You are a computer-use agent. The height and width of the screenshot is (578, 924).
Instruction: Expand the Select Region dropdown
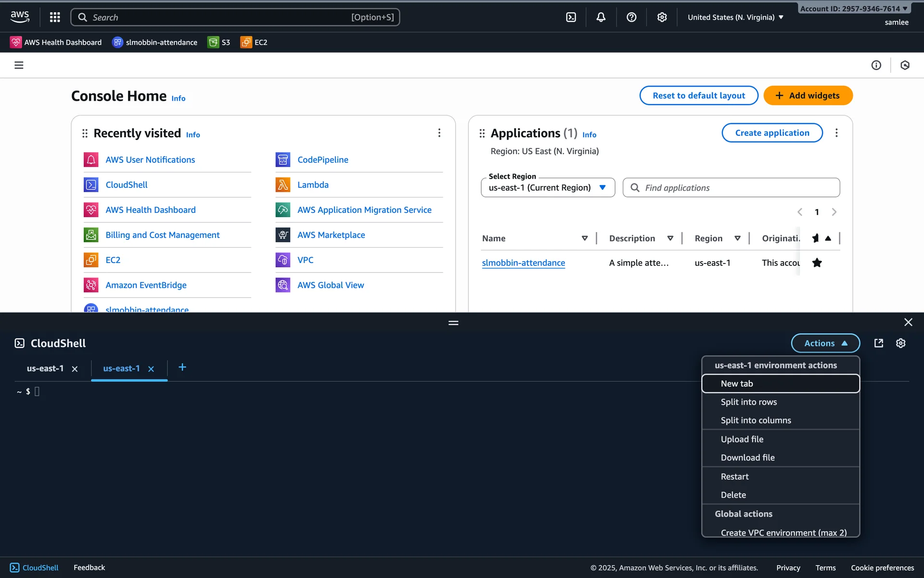(x=548, y=187)
